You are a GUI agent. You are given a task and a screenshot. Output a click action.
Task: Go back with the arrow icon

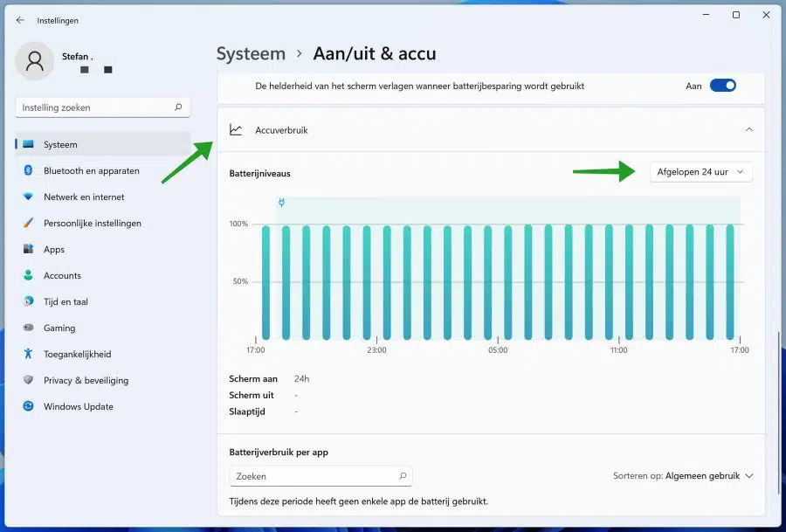20,20
